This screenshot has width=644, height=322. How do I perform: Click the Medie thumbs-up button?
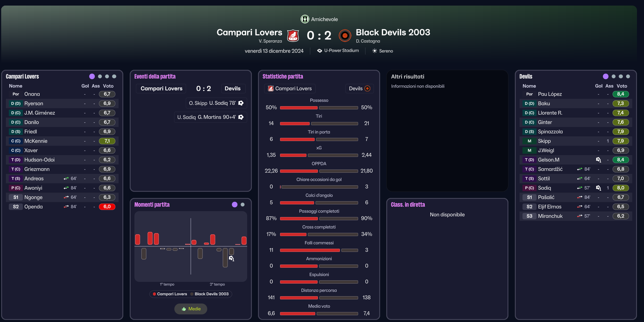point(191,309)
